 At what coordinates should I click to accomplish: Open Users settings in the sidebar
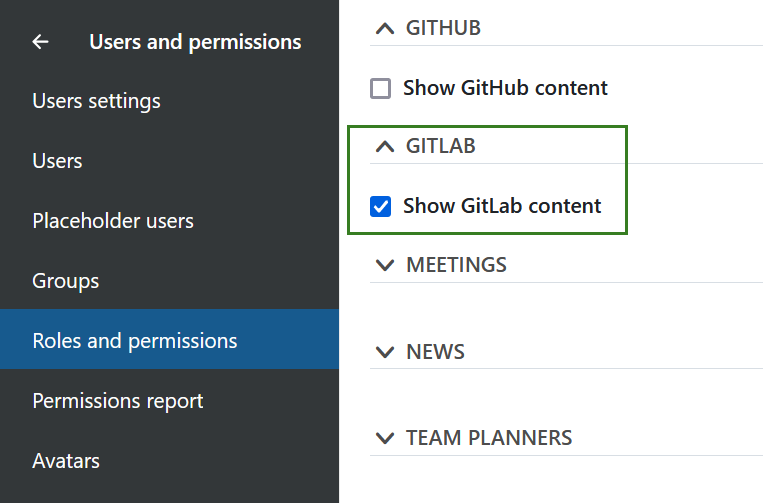[x=96, y=101]
